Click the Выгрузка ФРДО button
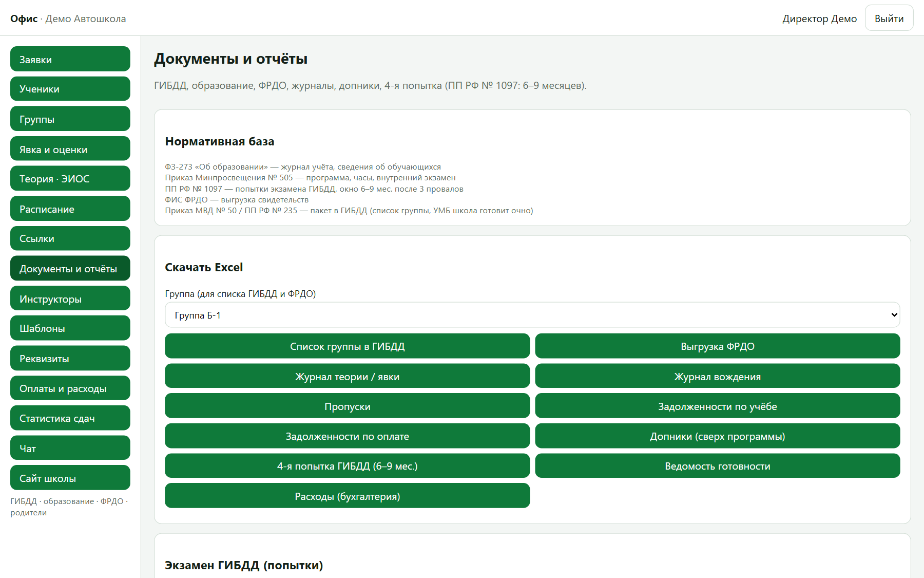 tap(718, 346)
